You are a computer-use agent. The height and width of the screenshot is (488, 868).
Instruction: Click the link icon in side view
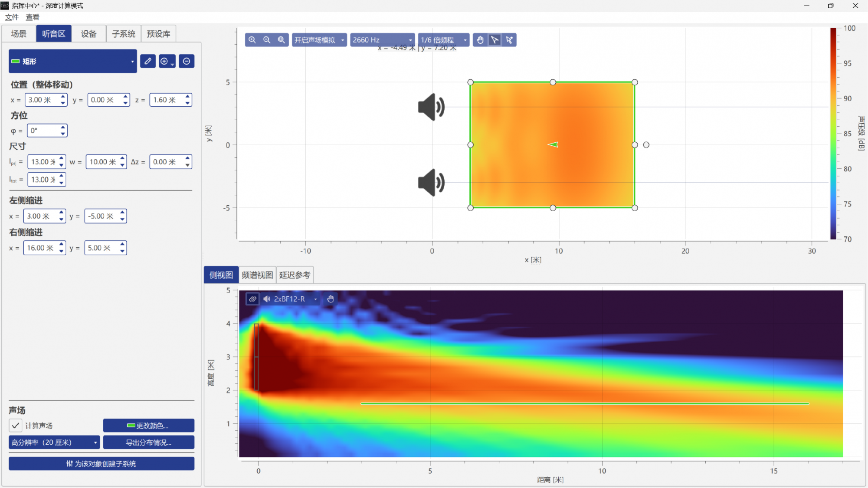pos(252,299)
